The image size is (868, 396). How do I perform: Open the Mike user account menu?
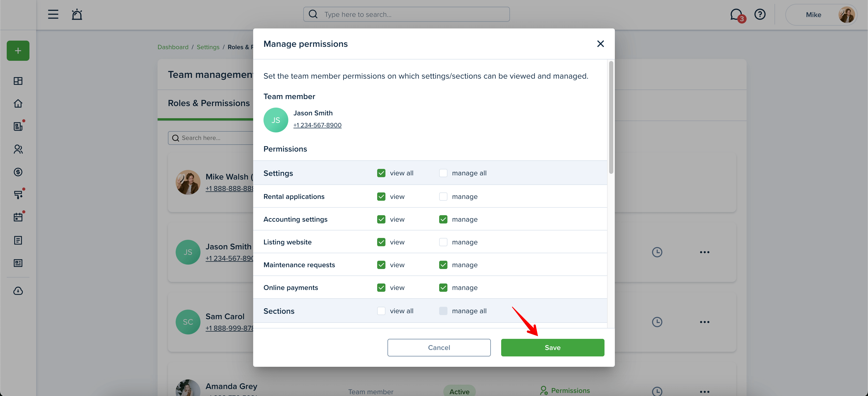tap(821, 14)
